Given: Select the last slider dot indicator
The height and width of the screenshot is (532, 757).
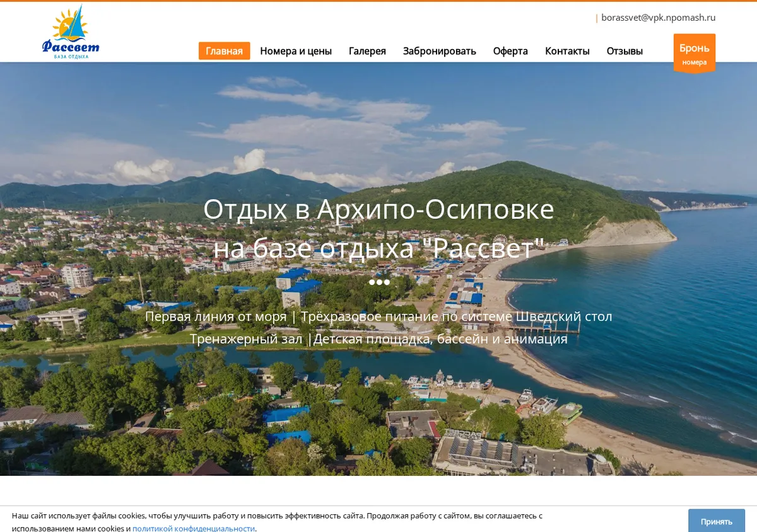Looking at the screenshot, I should coord(387,282).
